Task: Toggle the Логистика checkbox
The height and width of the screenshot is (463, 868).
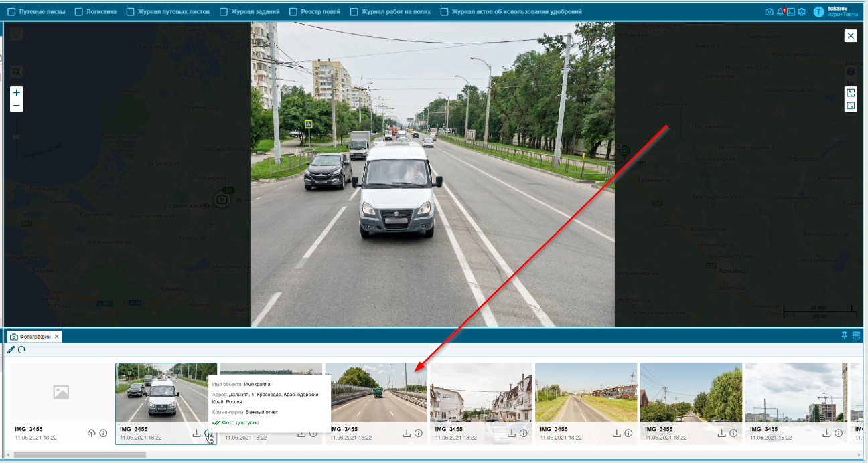Action: (78, 12)
